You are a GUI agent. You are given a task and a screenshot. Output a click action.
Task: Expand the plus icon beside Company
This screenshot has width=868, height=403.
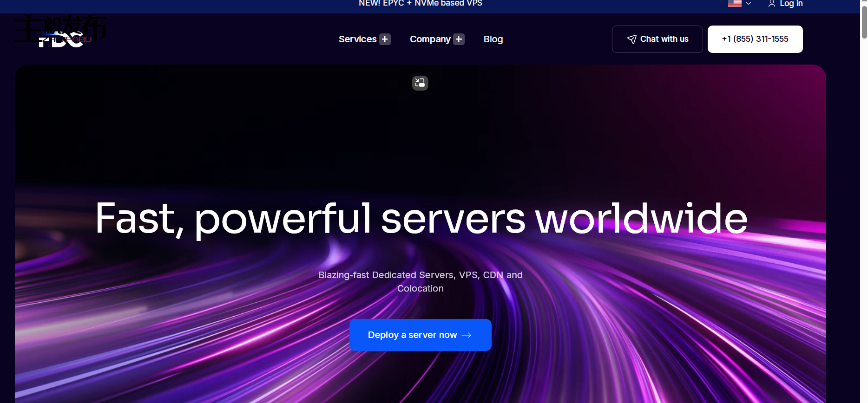(x=459, y=39)
